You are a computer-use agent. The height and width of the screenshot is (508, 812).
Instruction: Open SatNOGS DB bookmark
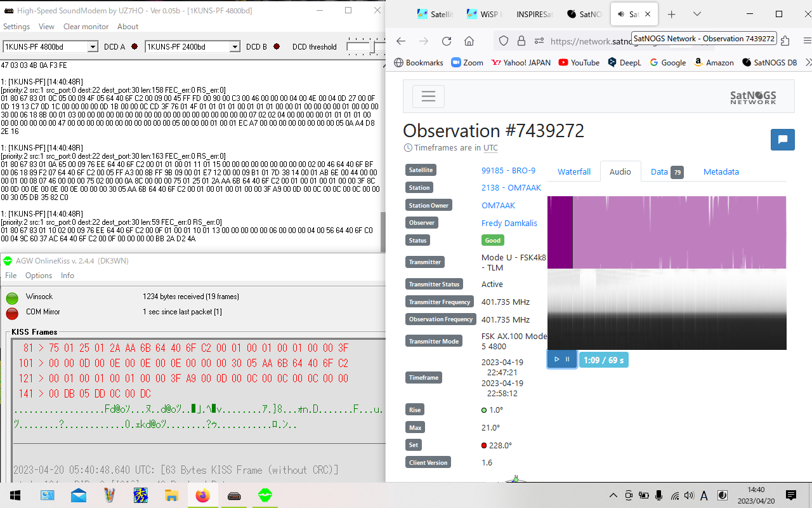click(769, 62)
